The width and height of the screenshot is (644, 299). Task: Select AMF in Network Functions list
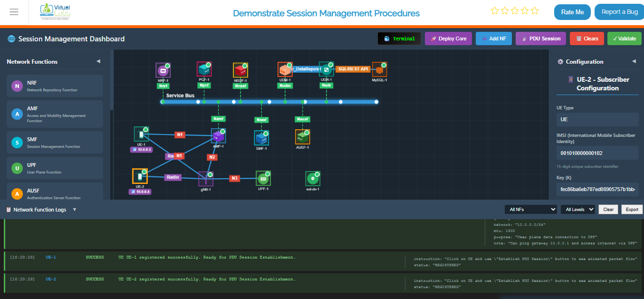tap(55, 114)
